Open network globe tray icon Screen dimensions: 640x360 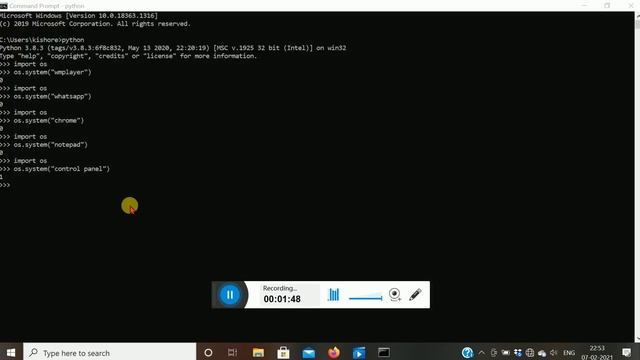click(530, 353)
